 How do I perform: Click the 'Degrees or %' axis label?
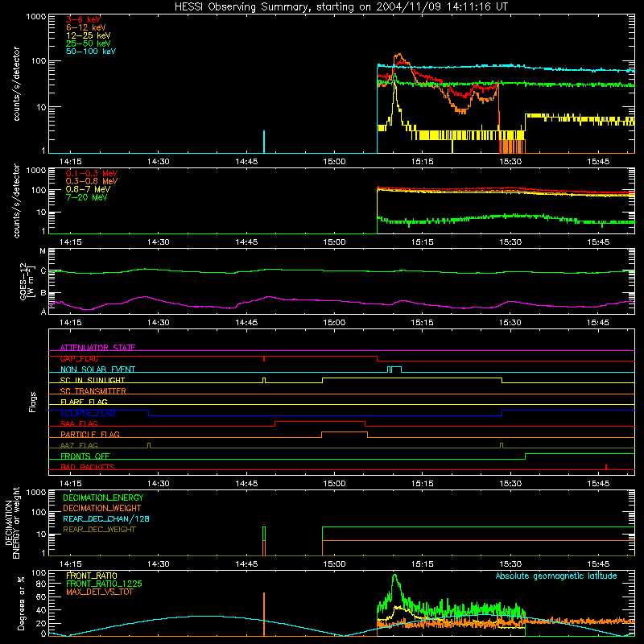pos(21,603)
